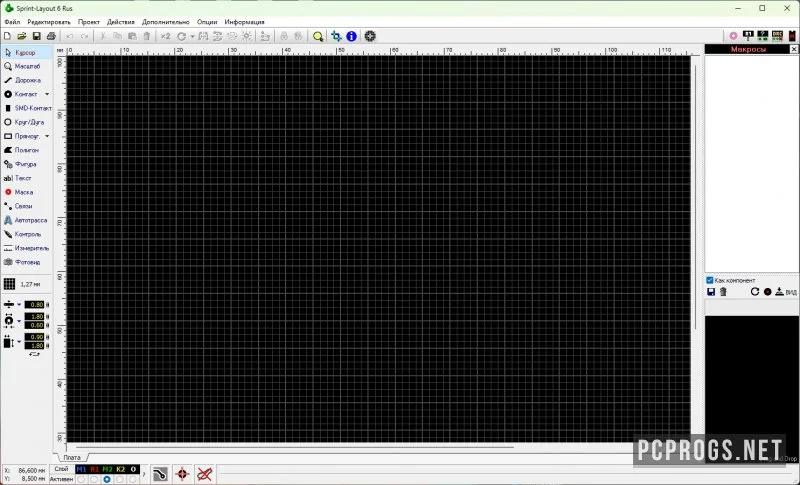Expand the Контакт tool dropdown arrow
This screenshot has height=485, width=800.
point(47,94)
